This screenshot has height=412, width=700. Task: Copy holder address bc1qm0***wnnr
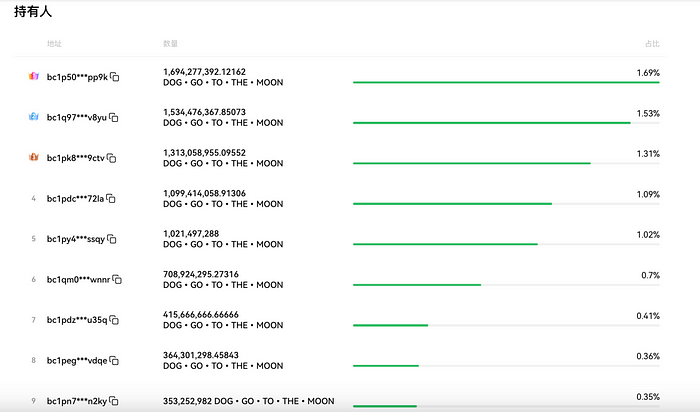pyautogui.click(x=117, y=280)
